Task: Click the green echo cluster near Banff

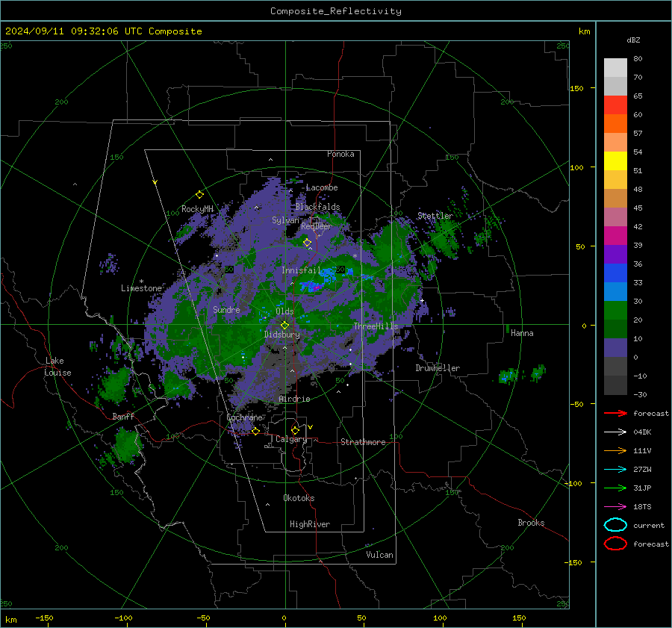Action: tap(126, 446)
